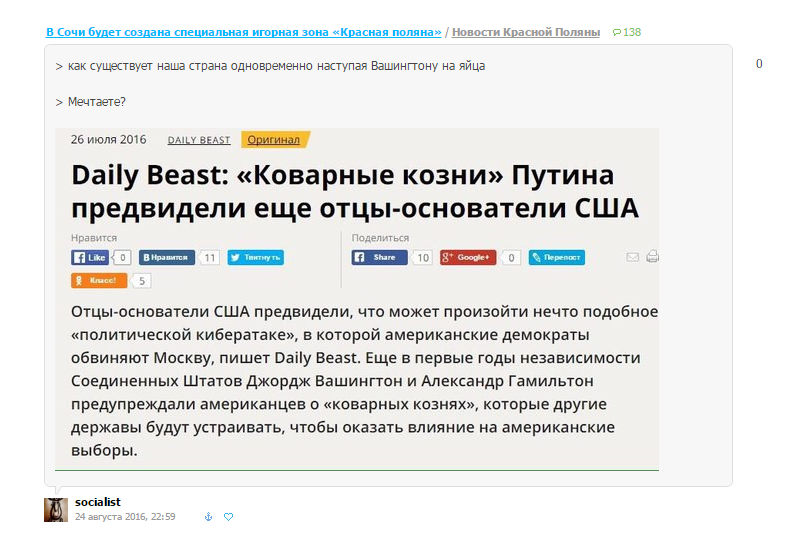Click the DAILY BEAST source link
Screen dimensions: 800x542
click(x=199, y=140)
